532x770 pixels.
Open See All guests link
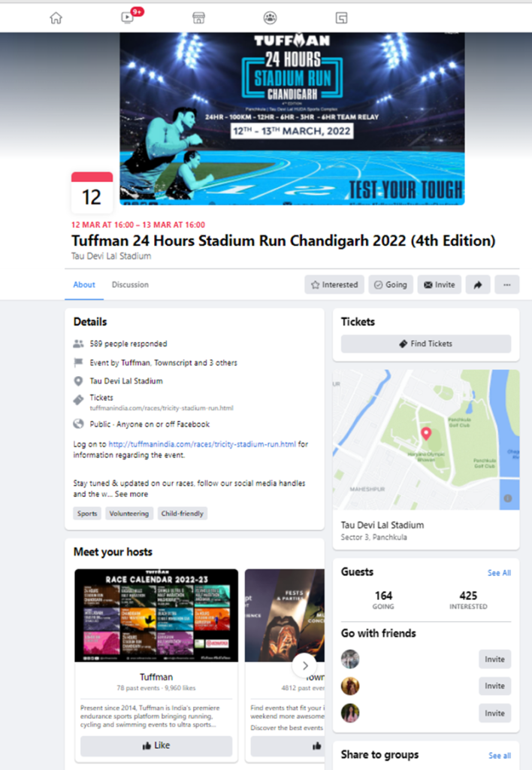click(x=499, y=572)
